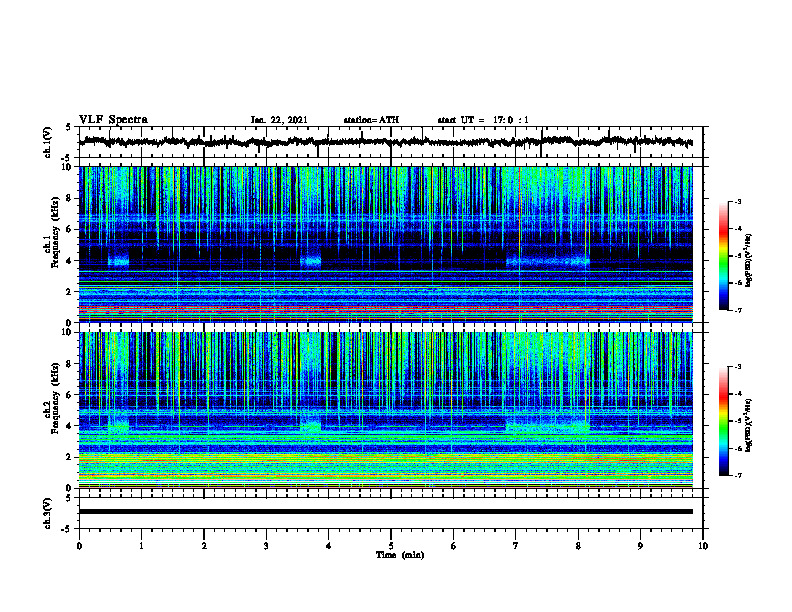This screenshot has width=792, height=612.
Task: Click the "-4" tick on ch.2 colorbar
Action: coord(737,394)
